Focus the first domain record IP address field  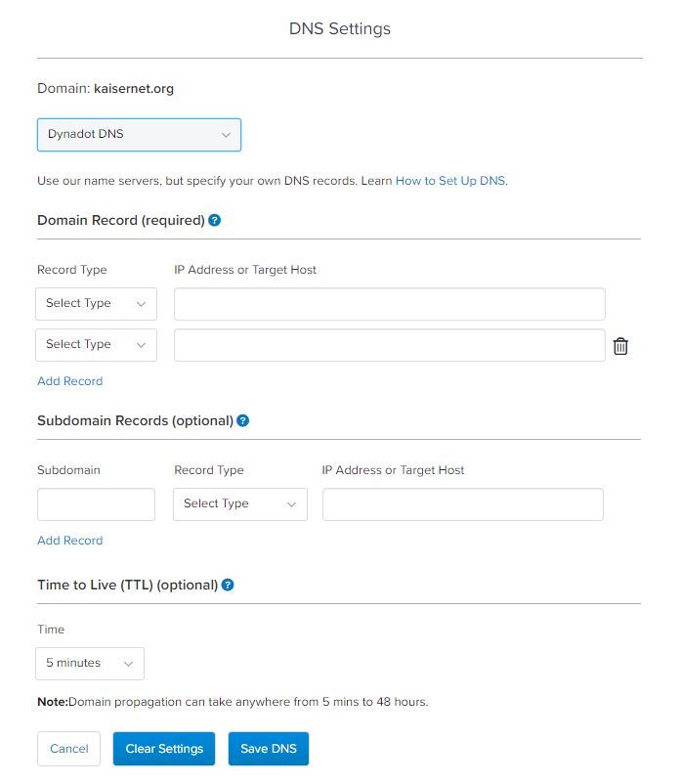click(389, 304)
